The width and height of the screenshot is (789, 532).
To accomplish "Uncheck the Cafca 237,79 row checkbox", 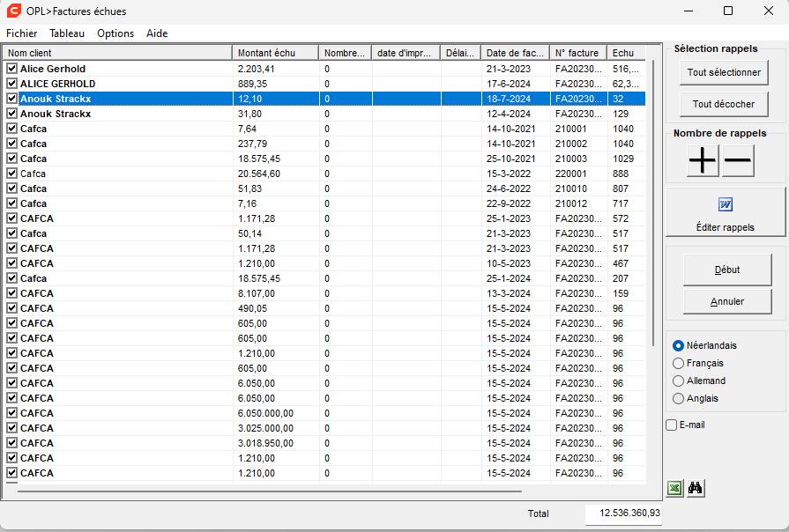I will 12,144.
